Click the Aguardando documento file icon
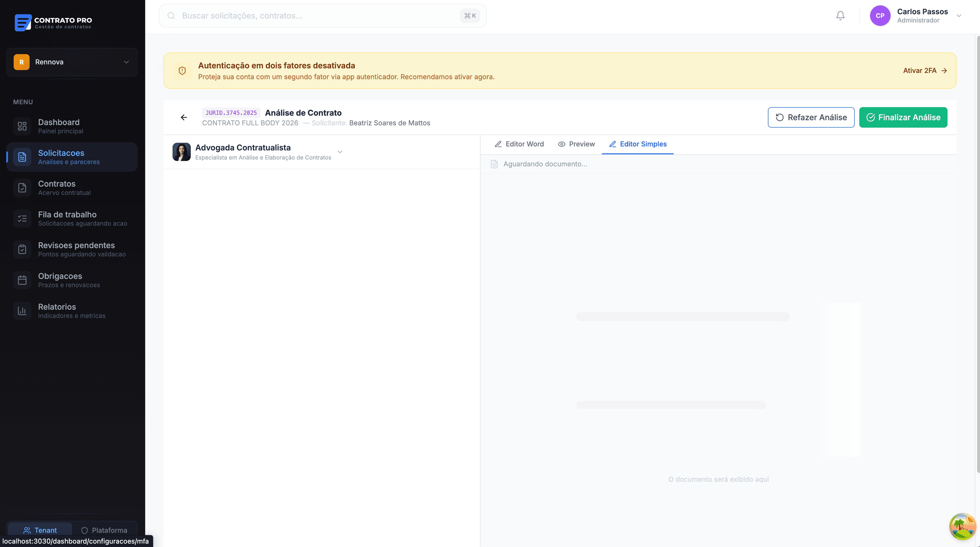Screen dimensions: 980x547 [494, 164]
